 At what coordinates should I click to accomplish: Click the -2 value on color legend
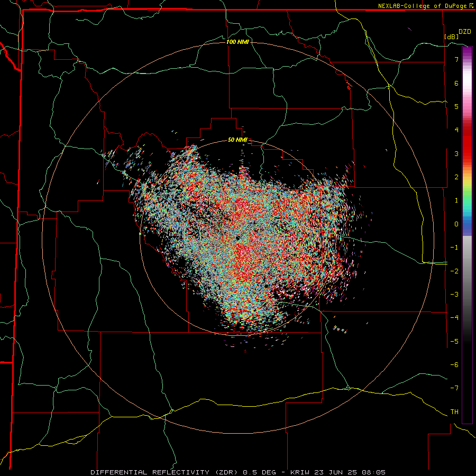tap(454, 271)
